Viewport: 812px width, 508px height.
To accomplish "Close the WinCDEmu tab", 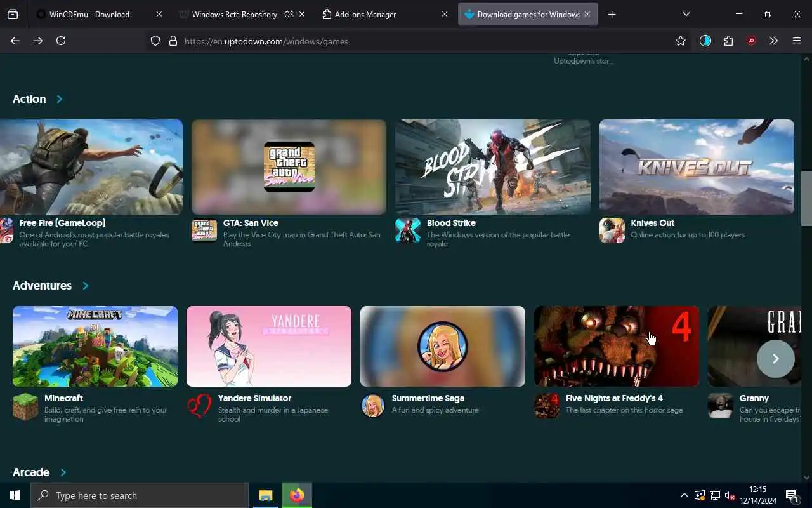I will click(159, 14).
